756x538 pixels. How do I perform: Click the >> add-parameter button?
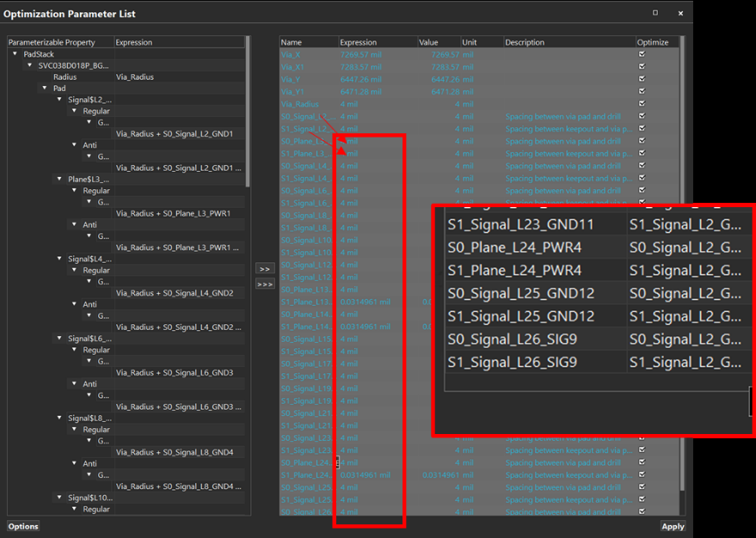pyautogui.click(x=265, y=269)
